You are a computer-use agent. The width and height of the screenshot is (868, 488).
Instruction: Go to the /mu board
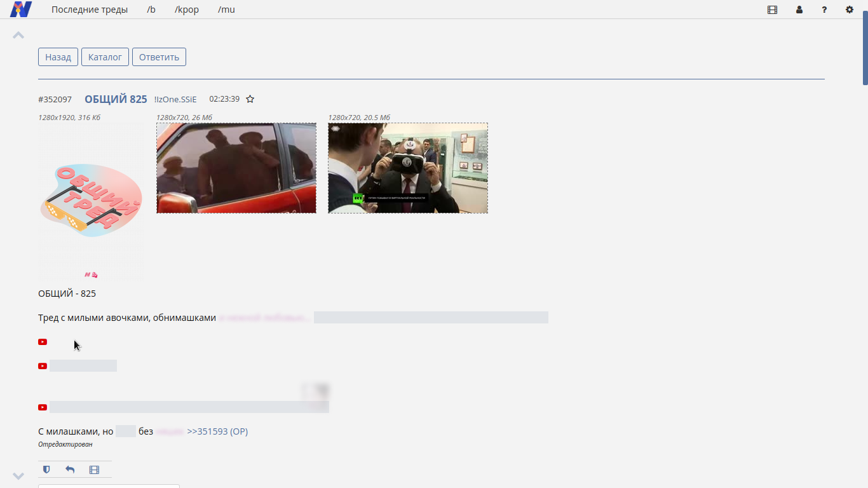click(226, 10)
